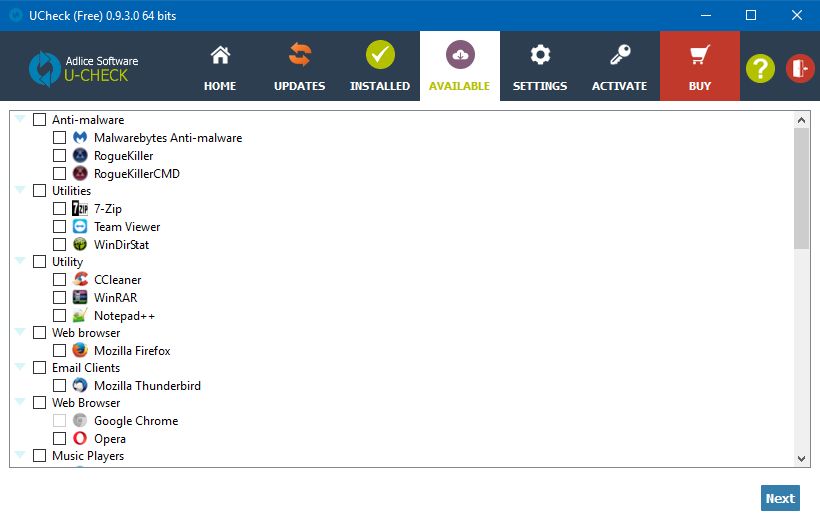Click the scrollbar down arrow
This screenshot has width=820, height=531.
[x=801, y=459]
